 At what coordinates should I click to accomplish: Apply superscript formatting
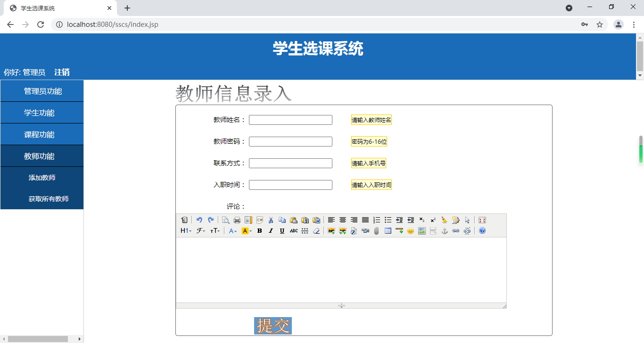pos(433,220)
